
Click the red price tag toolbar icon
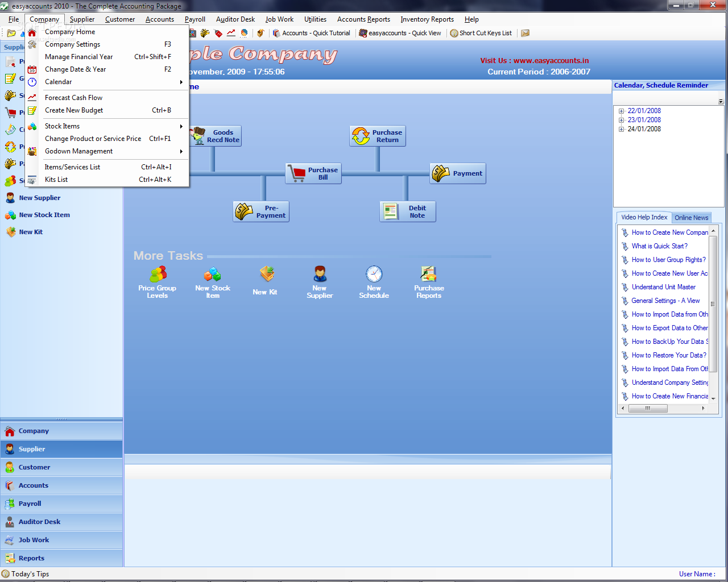(x=218, y=33)
